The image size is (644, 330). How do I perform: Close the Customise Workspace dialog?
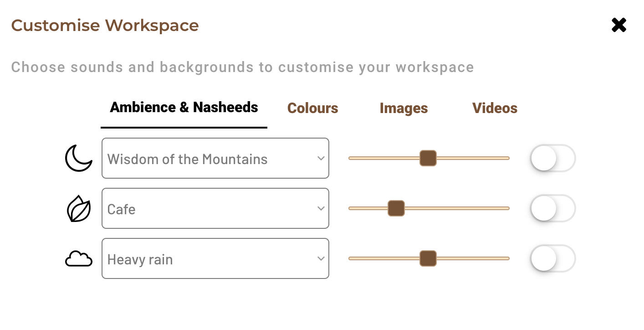[x=619, y=25]
